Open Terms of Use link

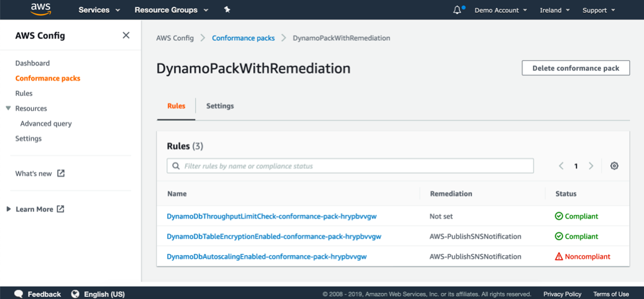611,294
